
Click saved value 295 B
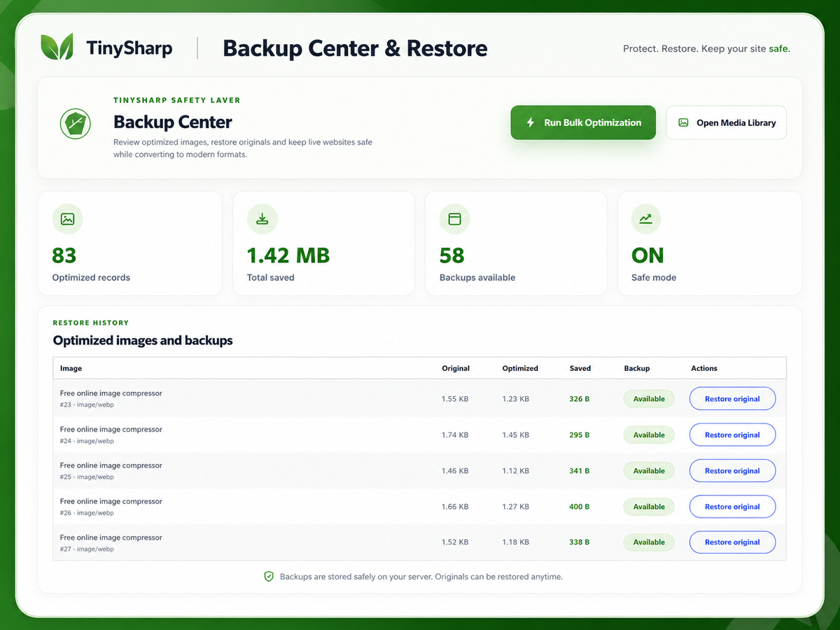click(x=580, y=435)
